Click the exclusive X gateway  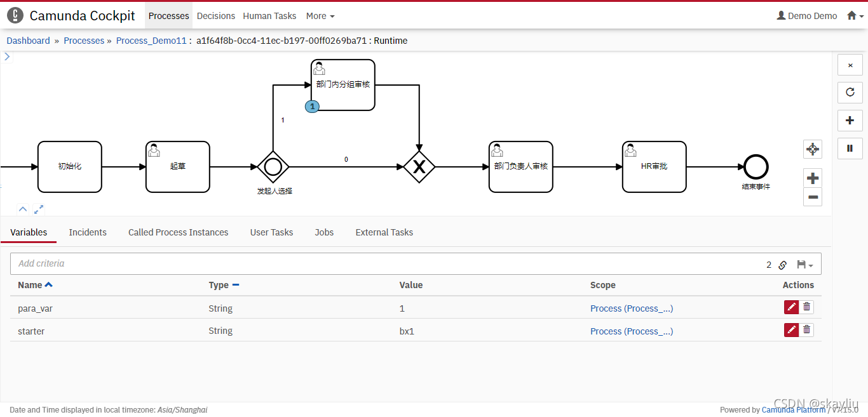click(419, 167)
